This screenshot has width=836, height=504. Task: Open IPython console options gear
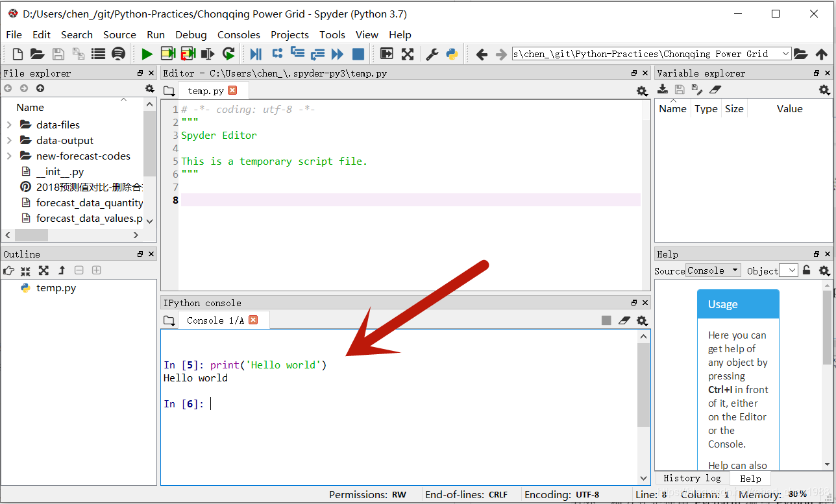(x=642, y=320)
